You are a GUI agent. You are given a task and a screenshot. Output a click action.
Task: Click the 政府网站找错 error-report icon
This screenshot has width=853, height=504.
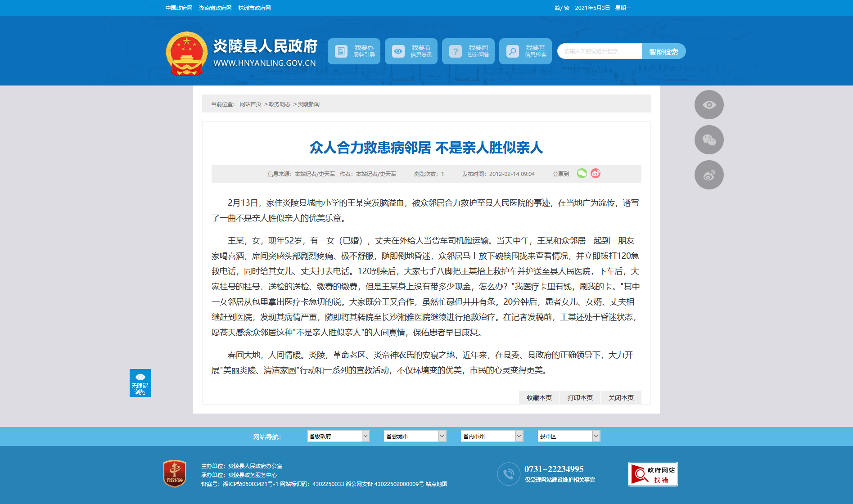click(653, 474)
